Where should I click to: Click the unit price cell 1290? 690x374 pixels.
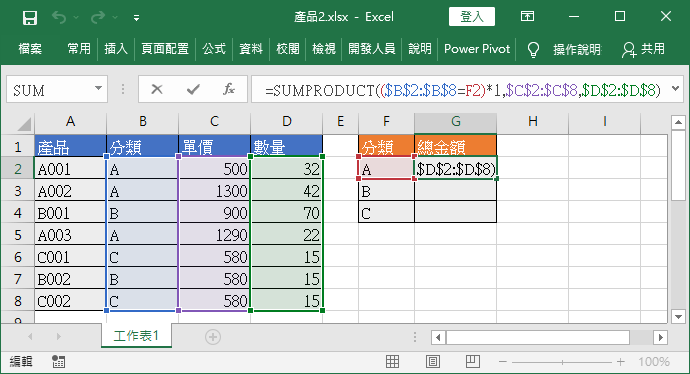tap(214, 235)
